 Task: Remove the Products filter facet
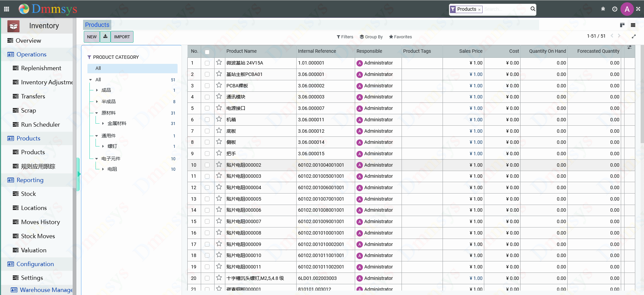pyautogui.click(x=479, y=9)
